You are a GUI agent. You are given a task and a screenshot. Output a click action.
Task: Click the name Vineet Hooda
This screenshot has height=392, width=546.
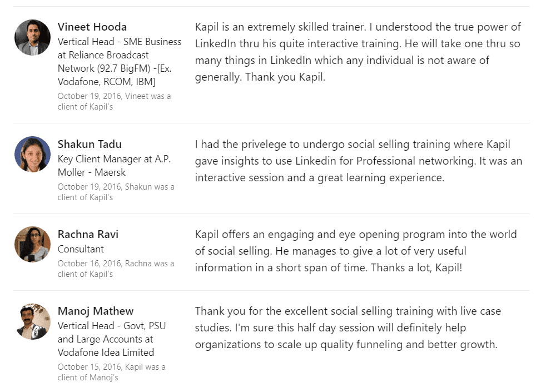(92, 27)
